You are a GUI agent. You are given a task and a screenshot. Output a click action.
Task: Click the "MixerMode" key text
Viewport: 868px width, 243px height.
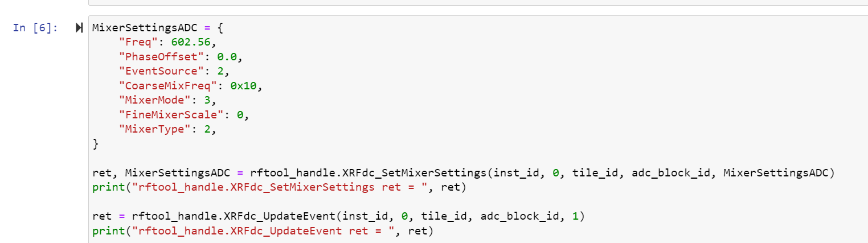(x=150, y=101)
